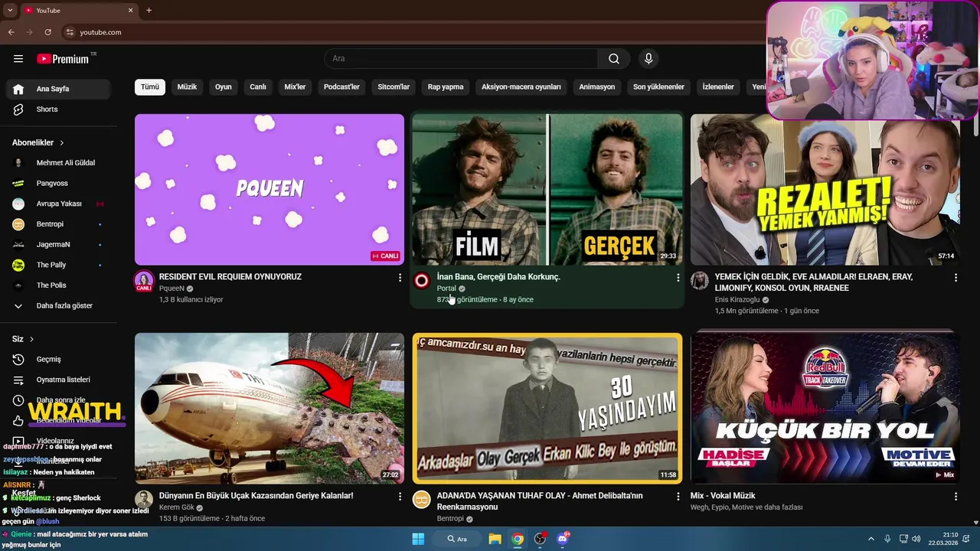Image resolution: width=980 pixels, height=551 pixels.
Task: Select the Oyun filter chip
Action: click(x=224, y=86)
